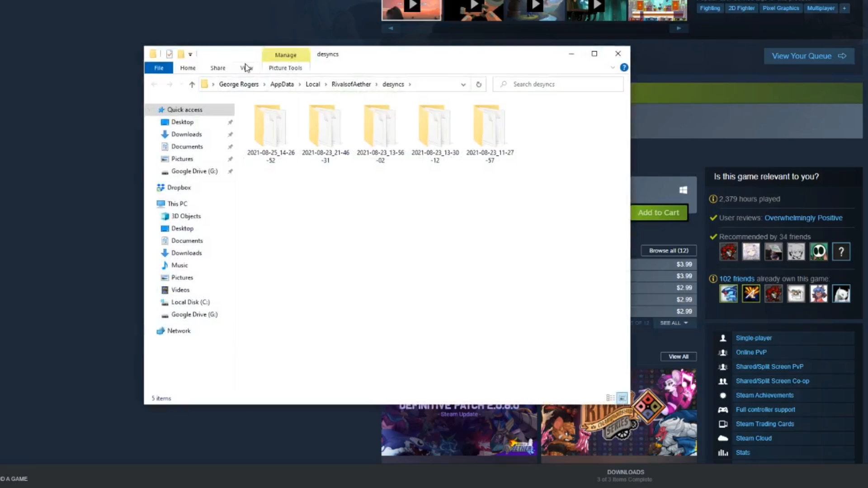Open the Picture Tools tab
This screenshot has width=868, height=488.
click(285, 68)
